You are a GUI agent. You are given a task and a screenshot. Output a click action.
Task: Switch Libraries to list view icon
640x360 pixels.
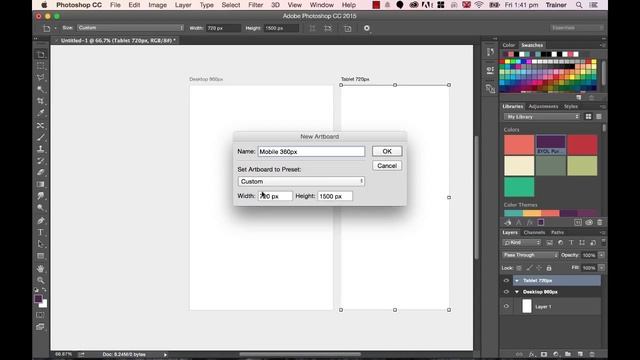pyautogui.click(x=599, y=117)
